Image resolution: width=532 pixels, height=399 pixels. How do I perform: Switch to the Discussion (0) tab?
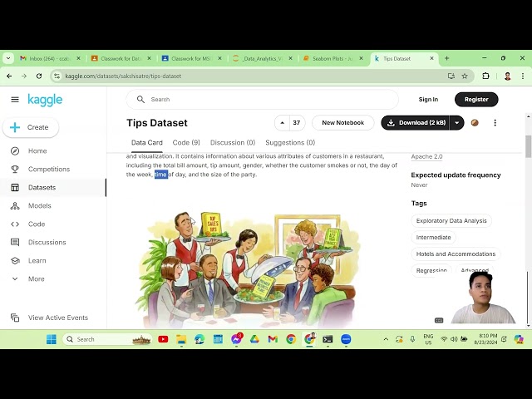[x=233, y=143]
